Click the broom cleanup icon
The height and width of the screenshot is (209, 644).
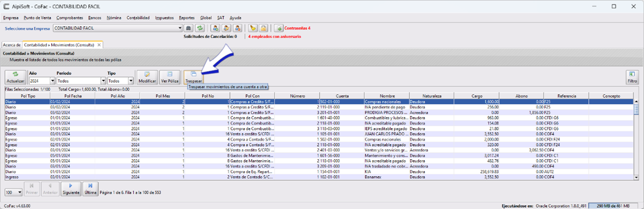[253, 28]
